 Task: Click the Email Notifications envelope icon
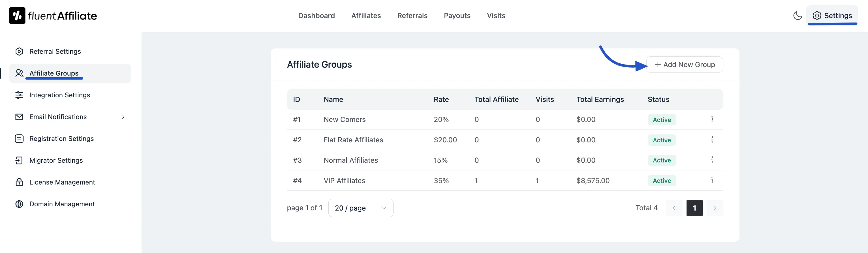click(19, 117)
